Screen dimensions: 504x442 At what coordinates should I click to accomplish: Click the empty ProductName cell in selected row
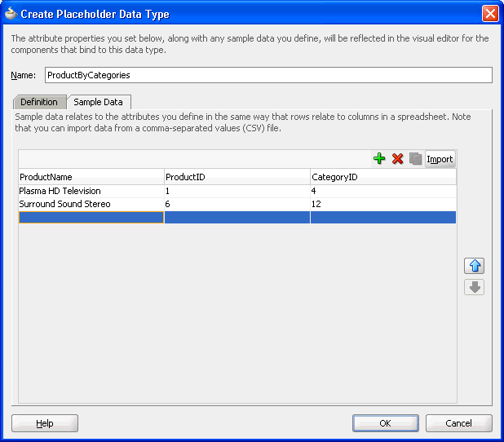(91, 217)
